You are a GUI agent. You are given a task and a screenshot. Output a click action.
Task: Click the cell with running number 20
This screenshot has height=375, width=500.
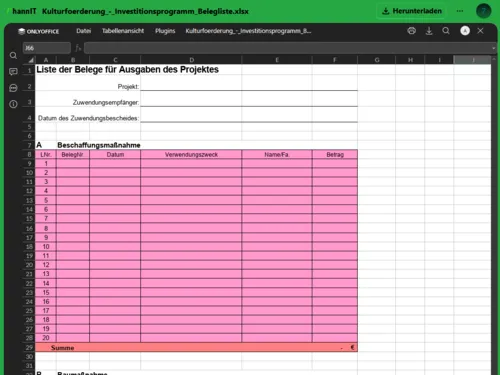pos(46,338)
